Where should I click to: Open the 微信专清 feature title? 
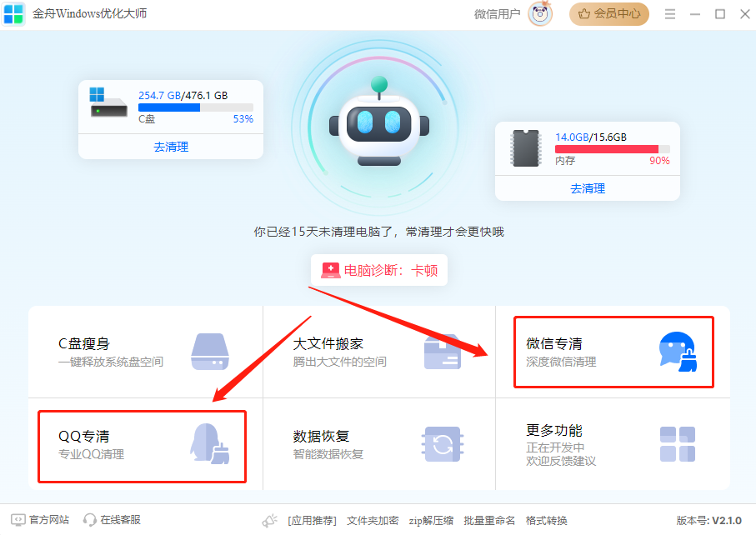[x=554, y=343]
